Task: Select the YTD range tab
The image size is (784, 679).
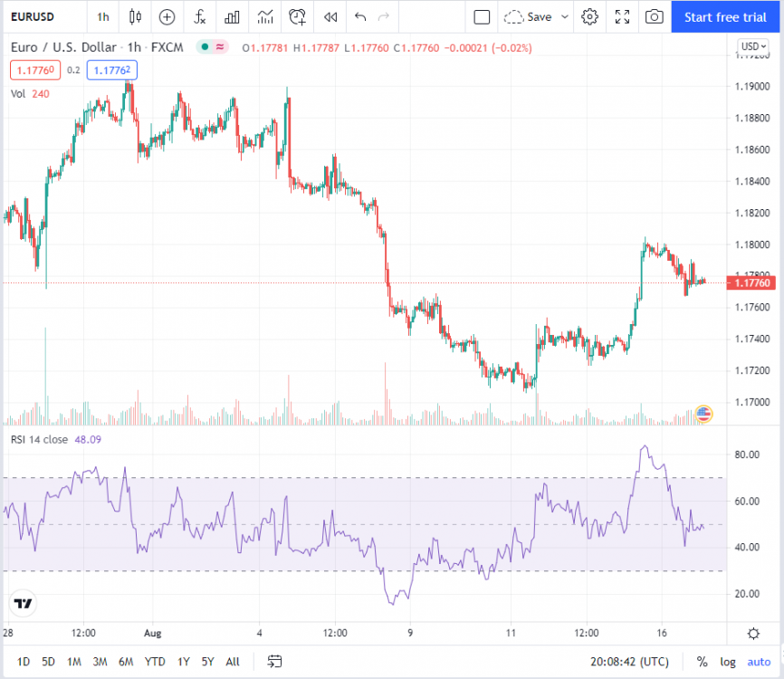Action: (x=154, y=662)
